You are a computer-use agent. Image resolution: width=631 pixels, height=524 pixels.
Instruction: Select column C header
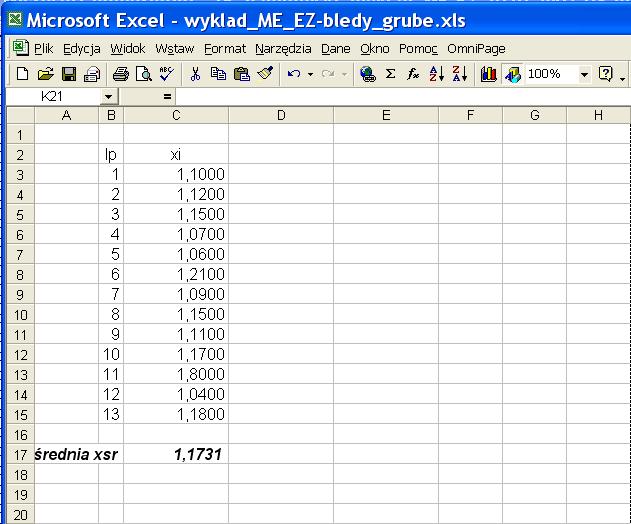176,116
